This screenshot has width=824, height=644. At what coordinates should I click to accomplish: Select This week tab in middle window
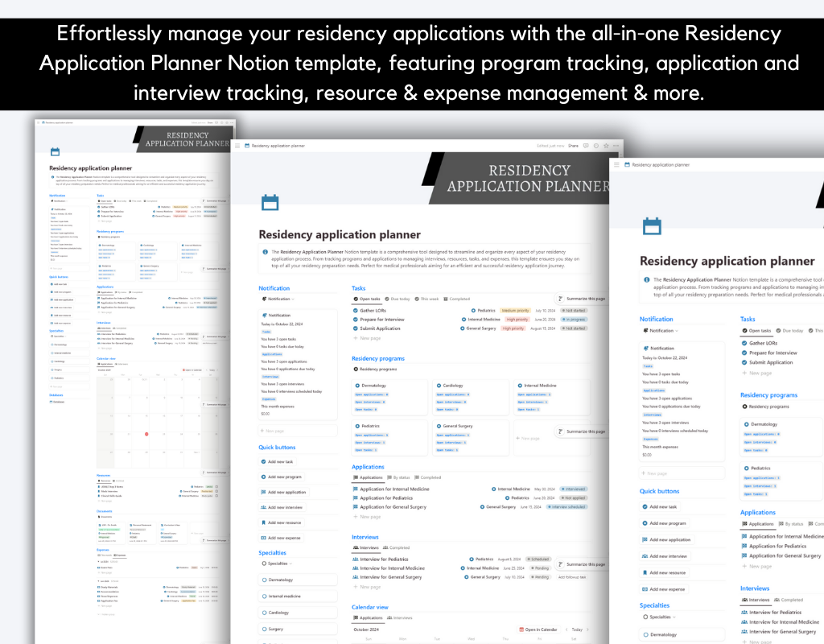[426, 299]
